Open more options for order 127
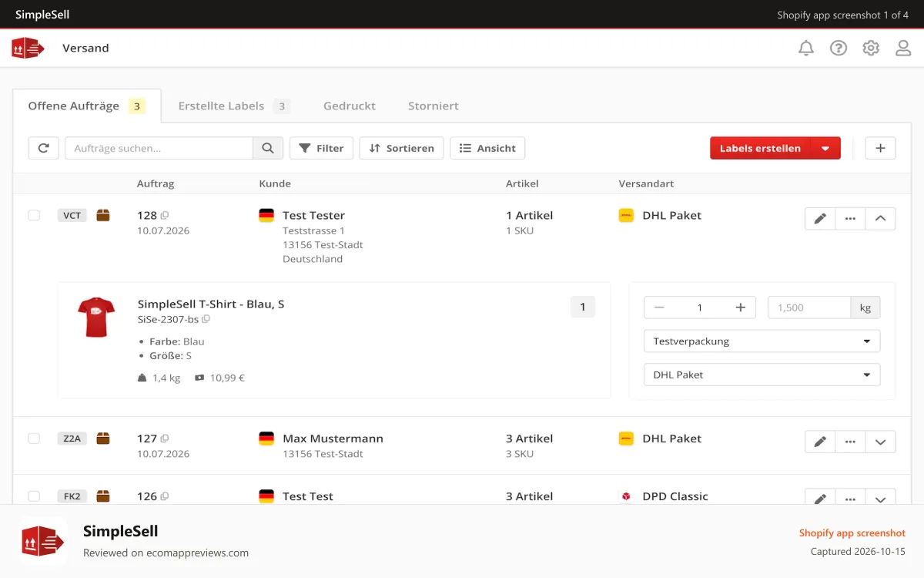 (850, 442)
